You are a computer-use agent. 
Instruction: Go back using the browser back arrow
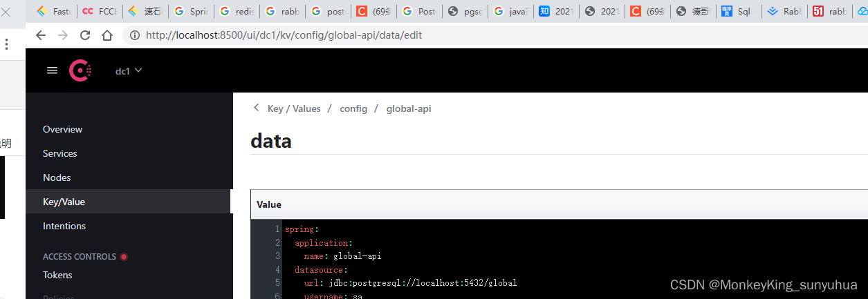click(41, 35)
